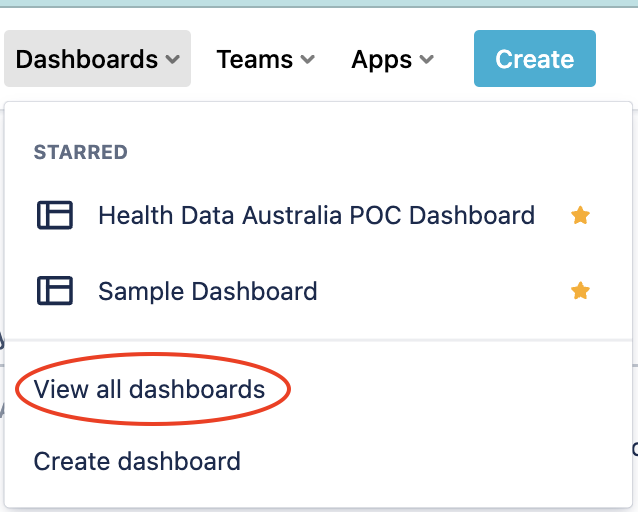Click the Teams label text
The image size is (638, 512).
(x=254, y=59)
